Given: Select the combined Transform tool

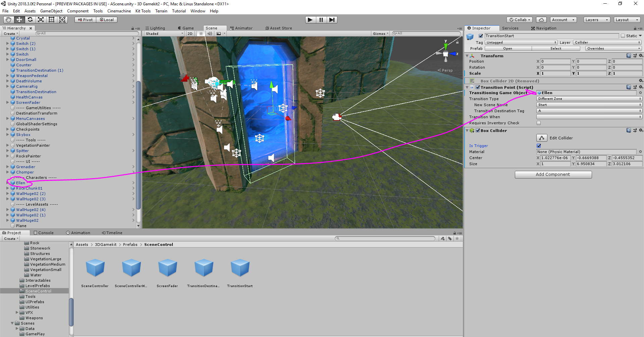Looking at the screenshot, I should 62,20.
